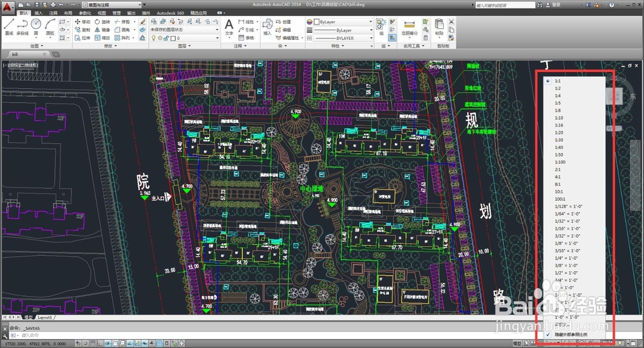644x348 pixels.
Task: Activate the Trim (修剪) tool
Action: 122,22
